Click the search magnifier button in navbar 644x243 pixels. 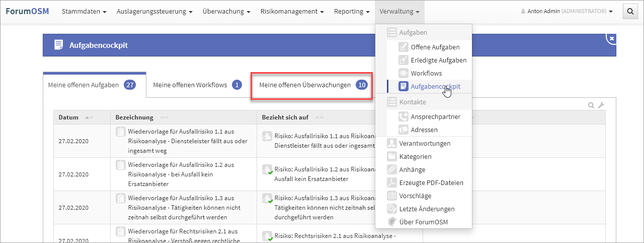[630, 11]
